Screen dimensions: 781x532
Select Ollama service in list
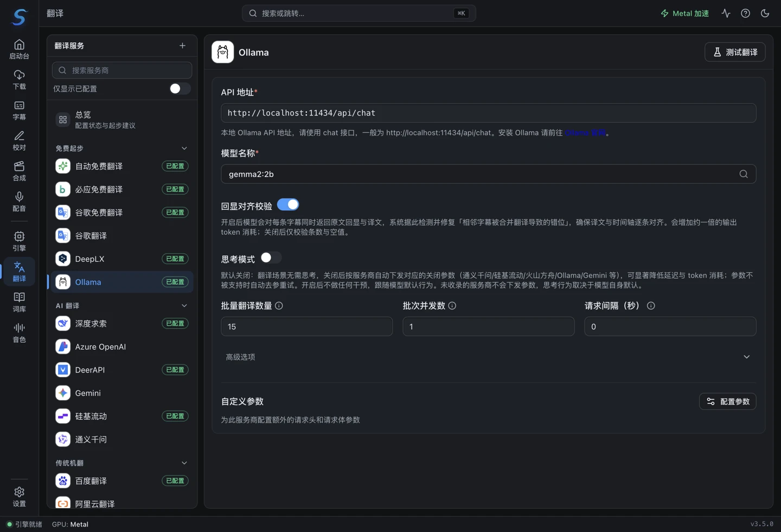coord(122,282)
